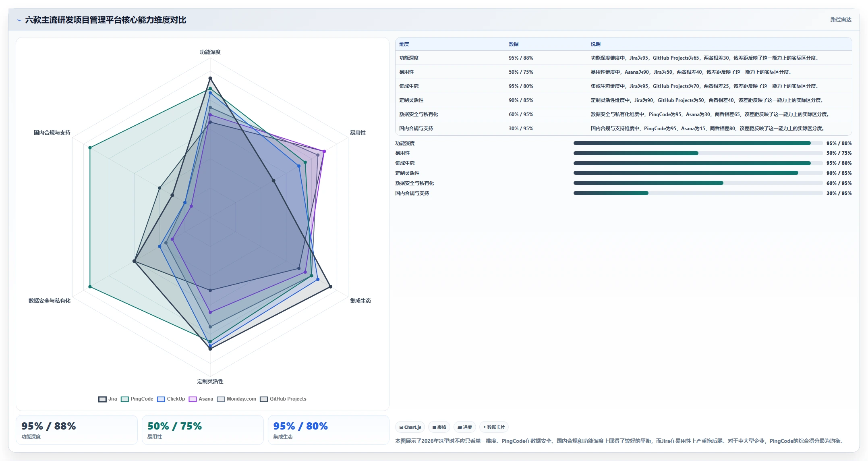Hide the Asana dataset in legend
Image resolution: width=868 pixels, height=461 pixels.
[193, 399]
